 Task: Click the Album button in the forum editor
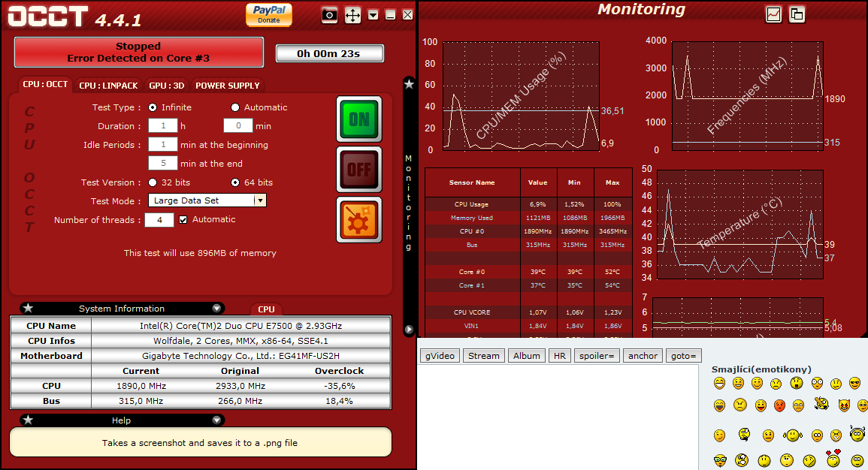pos(527,356)
